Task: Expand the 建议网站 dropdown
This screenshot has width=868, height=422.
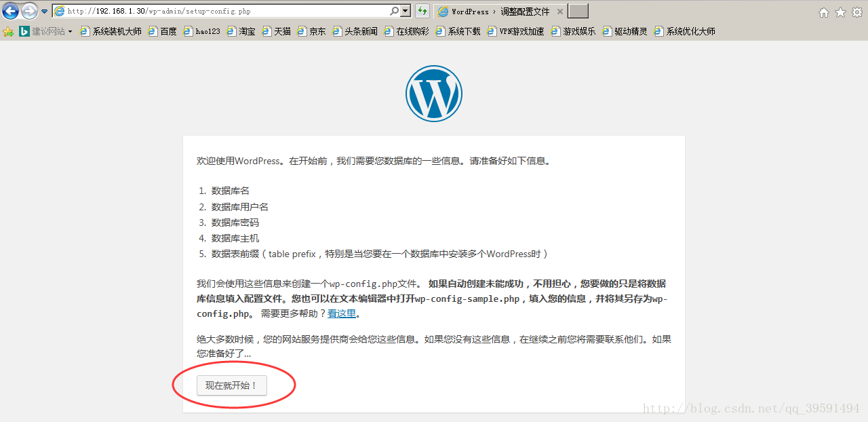Action: click(71, 31)
